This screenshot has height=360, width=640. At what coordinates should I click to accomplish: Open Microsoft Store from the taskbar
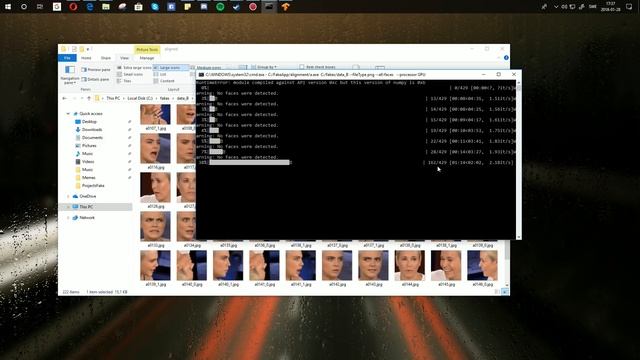[138, 7]
